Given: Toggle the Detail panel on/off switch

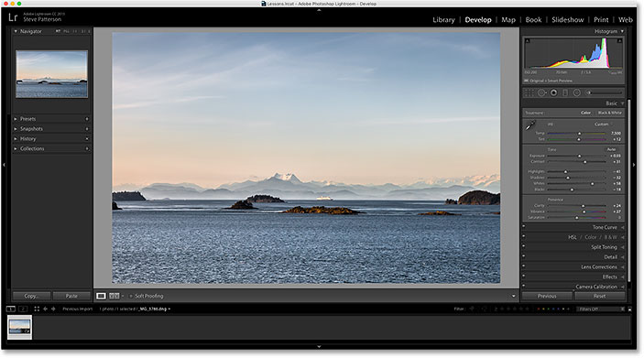Looking at the screenshot, I should point(524,255).
